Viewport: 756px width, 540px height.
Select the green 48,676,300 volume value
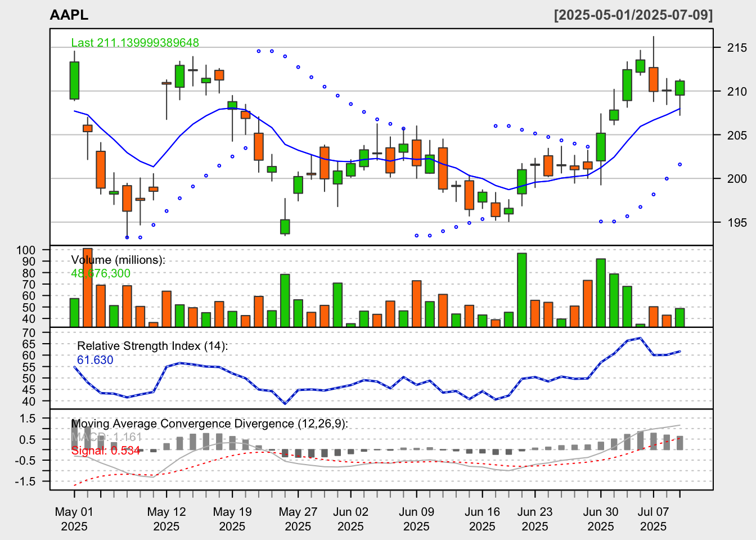[101, 273]
